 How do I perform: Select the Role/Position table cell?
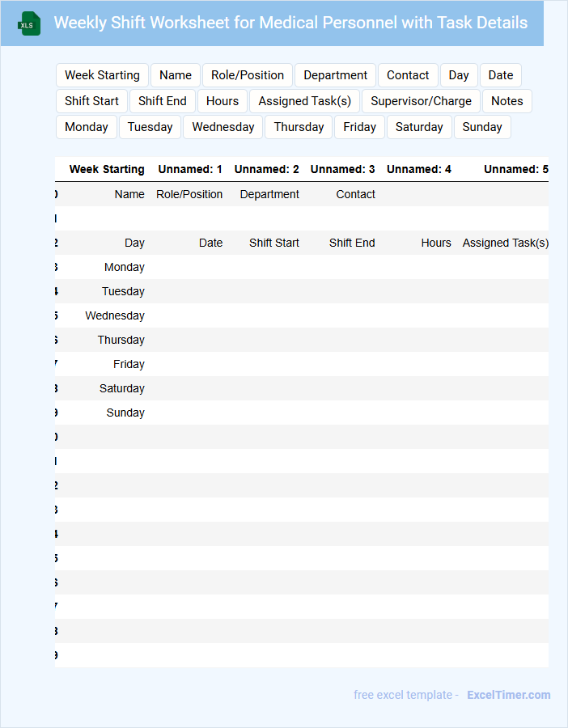[189, 194]
